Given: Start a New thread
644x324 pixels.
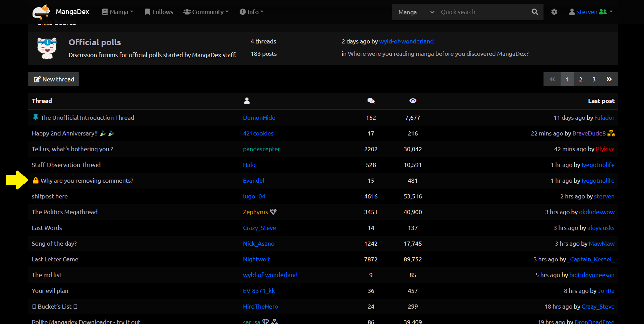Looking at the screenshot, I should (x=54, y=79).
